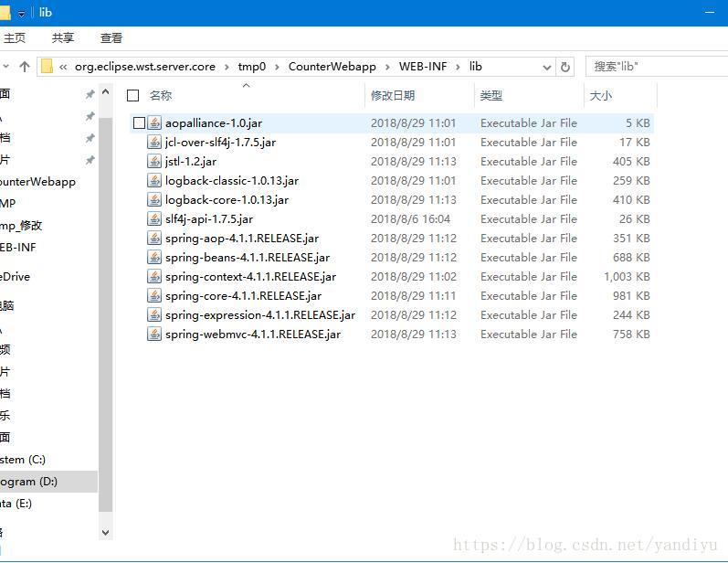The width and height of the screenshot is (728, 563).
Task: Open the quick access toolbar dropdown in title bar
Action: click(21, 14)
